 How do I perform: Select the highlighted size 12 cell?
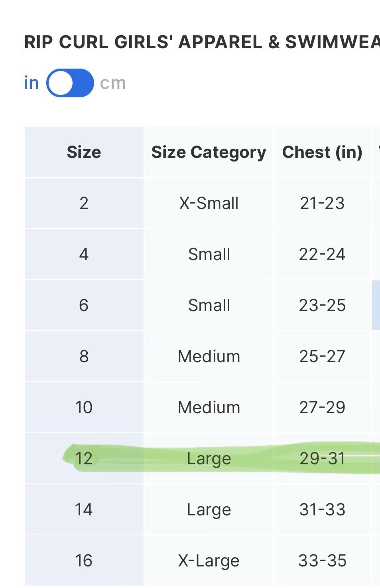[84, 458]
